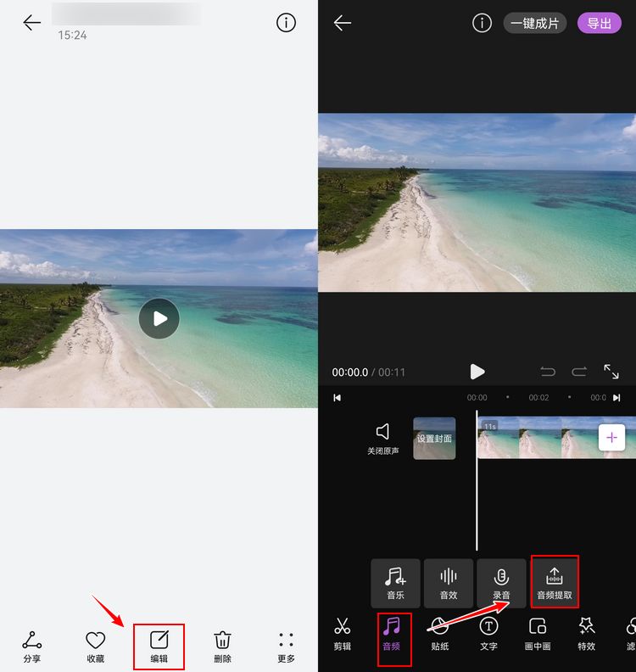Toggle 关闭原声 mute original sound
Viewport: 636px width, 672px height.
point(383,439)
